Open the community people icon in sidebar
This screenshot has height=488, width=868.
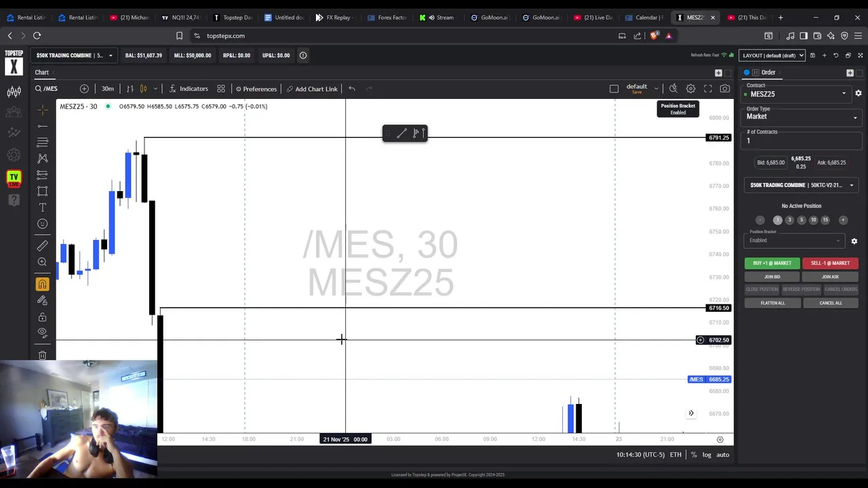pos(14,112)
